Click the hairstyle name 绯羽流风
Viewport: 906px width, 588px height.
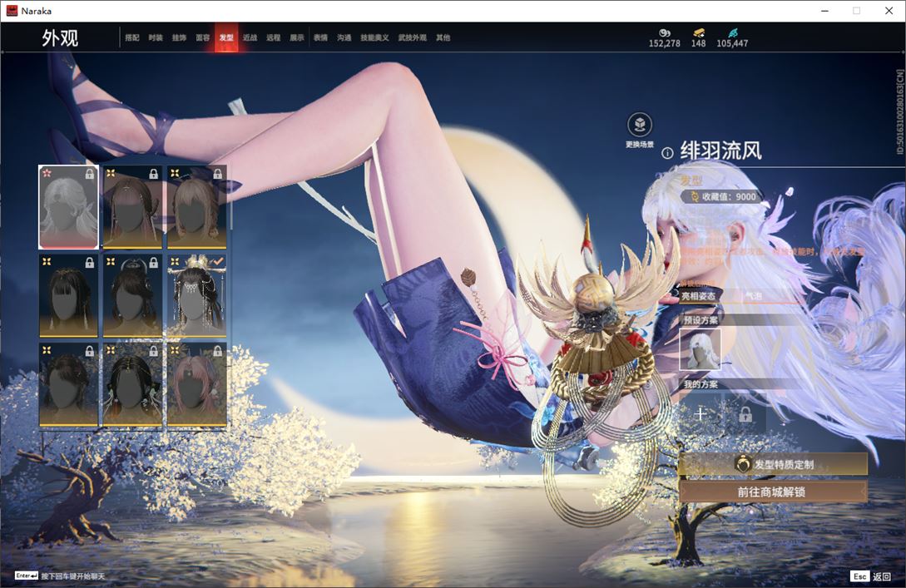pyautogui.click(x=721, y=151)
